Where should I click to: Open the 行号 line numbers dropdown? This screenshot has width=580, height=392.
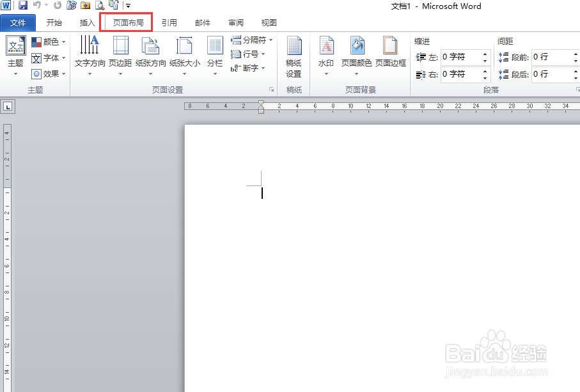pos(248,54)
